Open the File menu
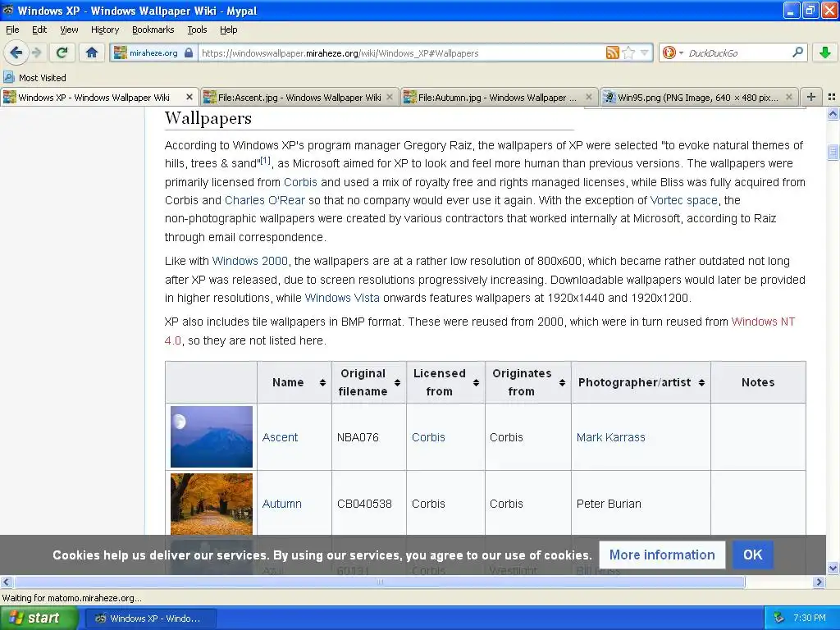 (12, 30)
